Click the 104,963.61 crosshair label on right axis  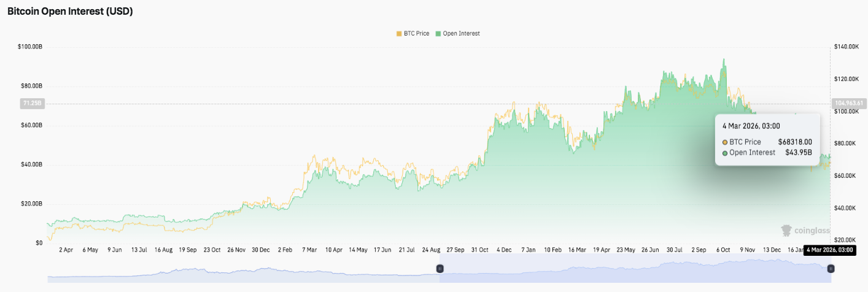(x=848, y=103)
